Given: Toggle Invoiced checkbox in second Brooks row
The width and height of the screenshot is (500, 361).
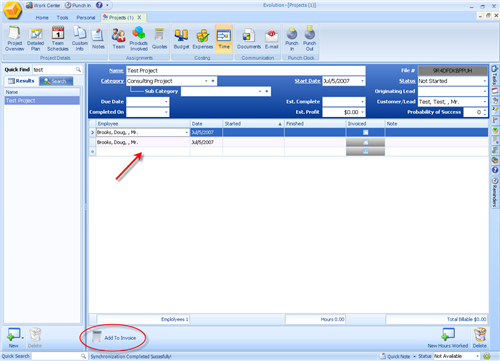Looking at the screenshot, I should point(366,142).
